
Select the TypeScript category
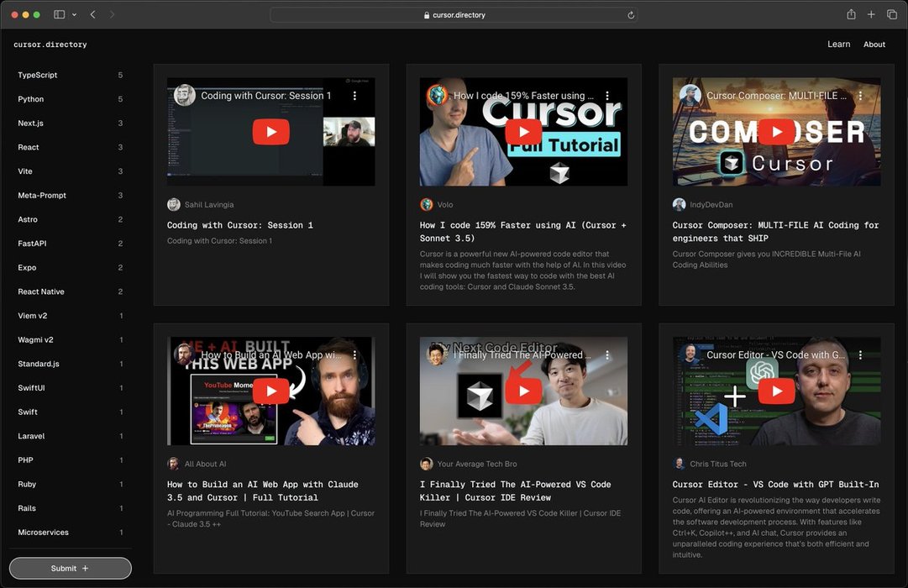click(70, 76)
